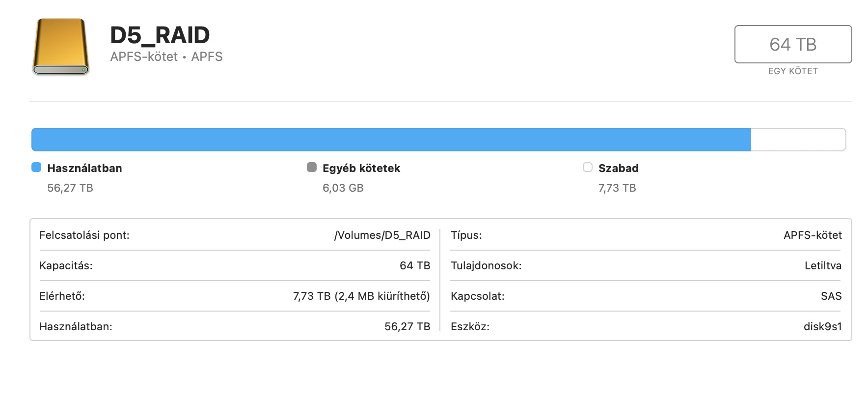Click the APFS-kötet • APFS subtitle
Image resolution: width=868 pixels, height=402 pixels.
click(166, 57)
